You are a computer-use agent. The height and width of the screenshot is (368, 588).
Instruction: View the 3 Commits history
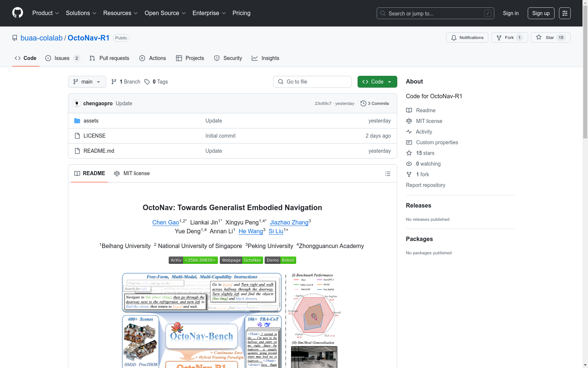(374, 103)
